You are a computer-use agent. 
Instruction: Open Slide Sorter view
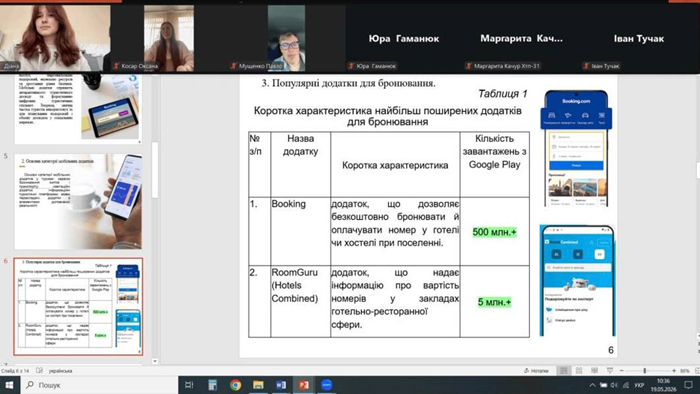(x=579, y=371)
